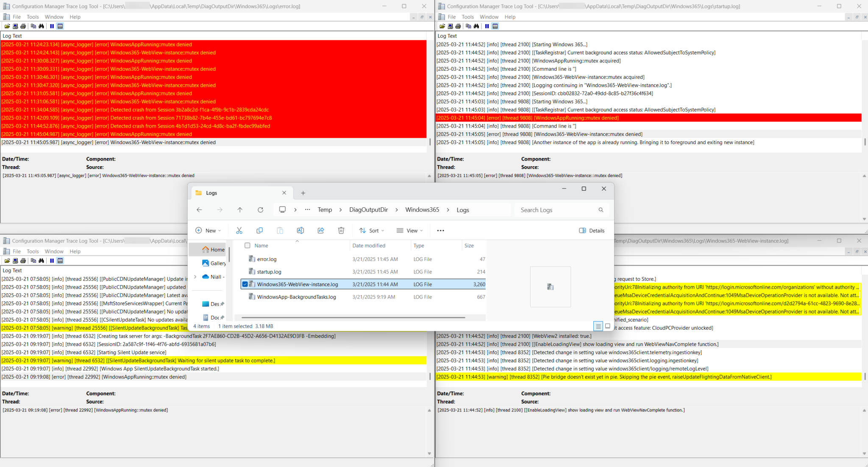Click the search magnifier icon in Search Logs

click(x=601, y=210)
